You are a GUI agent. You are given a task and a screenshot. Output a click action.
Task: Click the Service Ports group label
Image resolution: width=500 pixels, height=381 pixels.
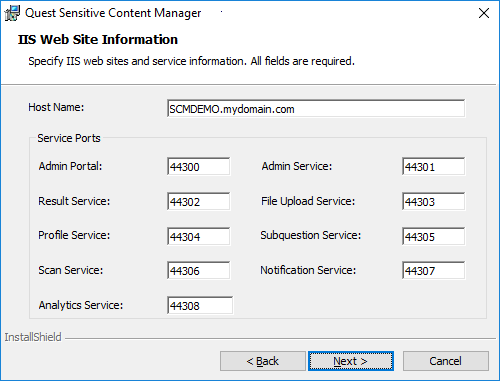(x=69, y=138)
